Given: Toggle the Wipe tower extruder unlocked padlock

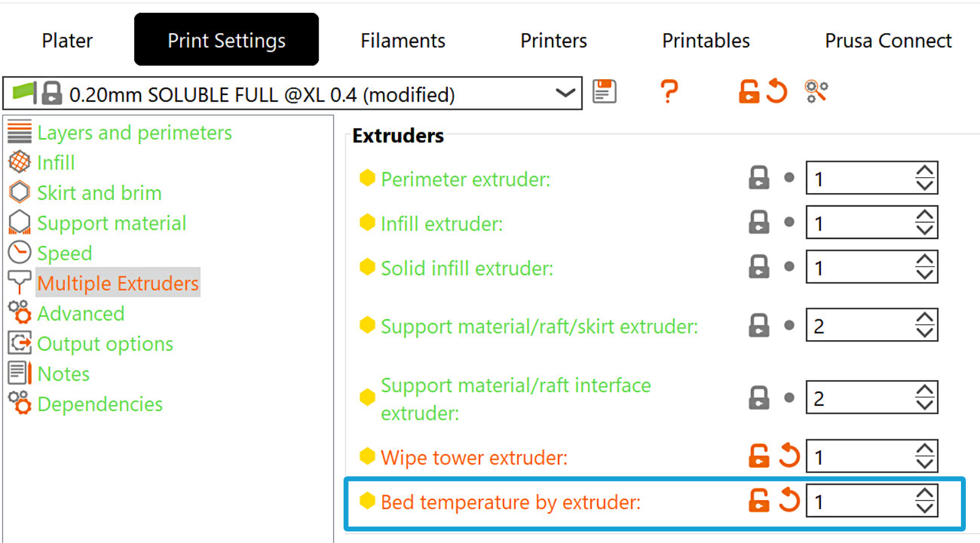Looking at the screenshot, I should click(x=759, y=456).
